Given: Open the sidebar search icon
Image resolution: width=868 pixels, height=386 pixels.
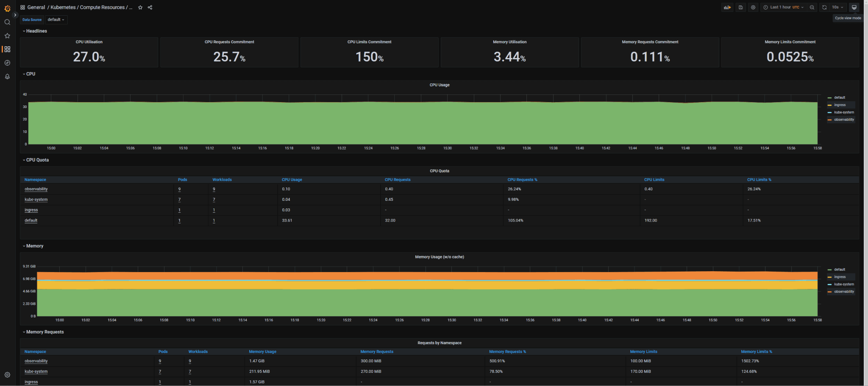Looking at the screenshot, I should (7, 22).
